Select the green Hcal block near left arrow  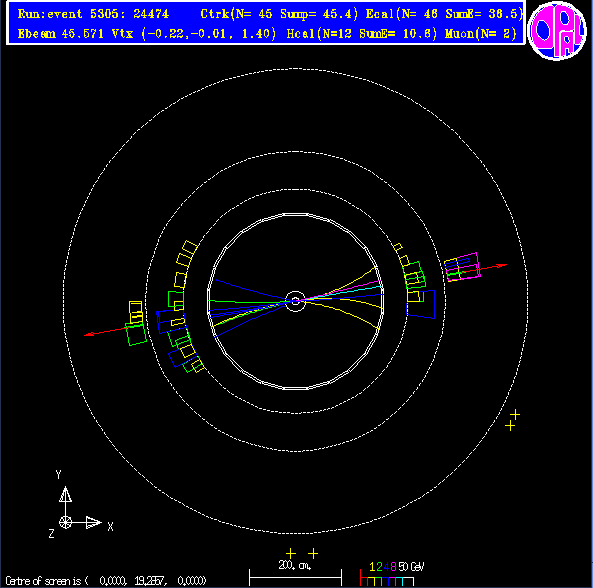tap(136, 334)
